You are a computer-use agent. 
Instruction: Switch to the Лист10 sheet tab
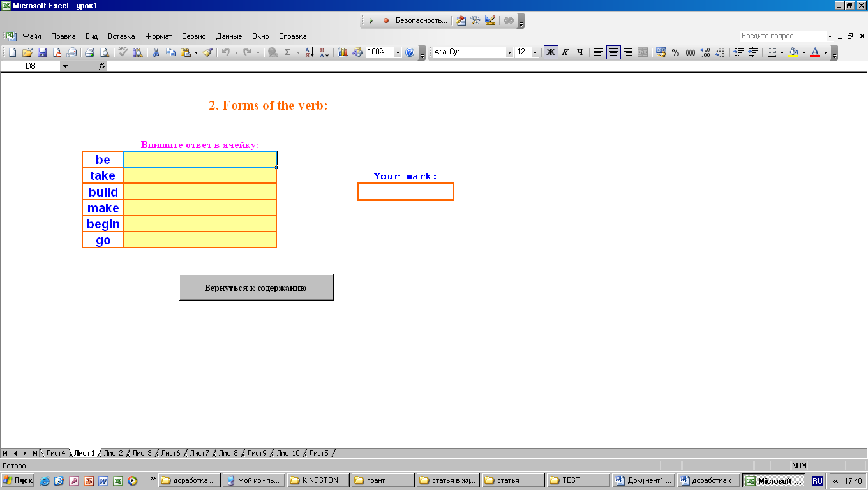(288, 453)
